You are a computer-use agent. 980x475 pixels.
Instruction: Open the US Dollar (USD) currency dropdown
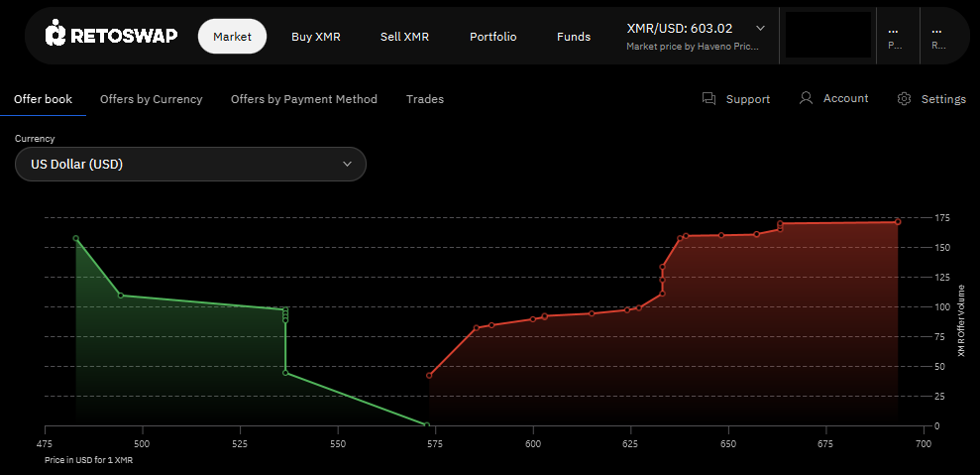(x=190, y=164)
